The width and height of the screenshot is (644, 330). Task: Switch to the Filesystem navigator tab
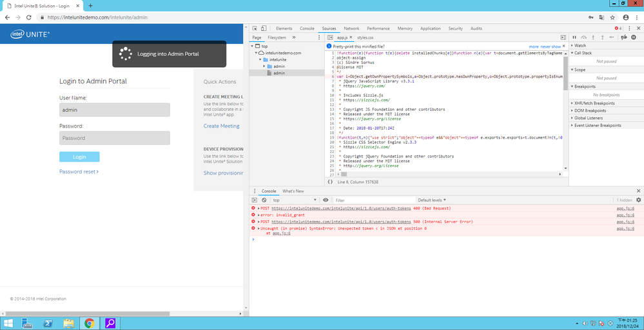click(277, 37)
